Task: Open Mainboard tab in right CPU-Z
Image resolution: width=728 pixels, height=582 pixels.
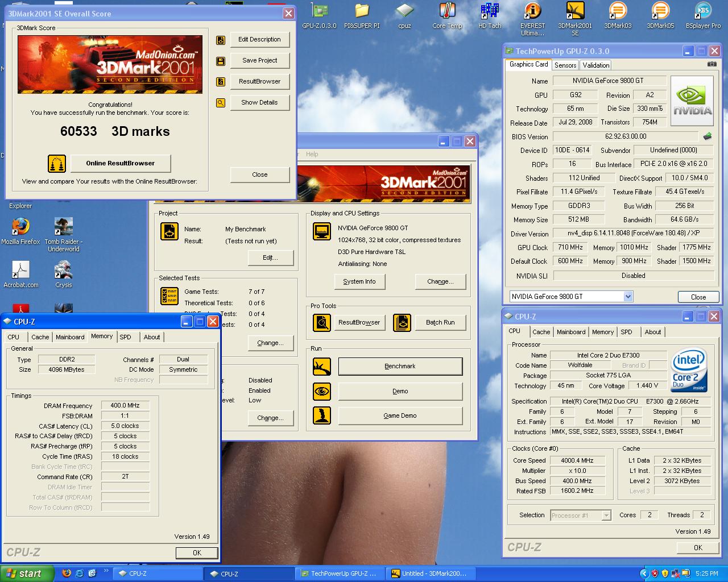Action: click(x=571, y=332)
